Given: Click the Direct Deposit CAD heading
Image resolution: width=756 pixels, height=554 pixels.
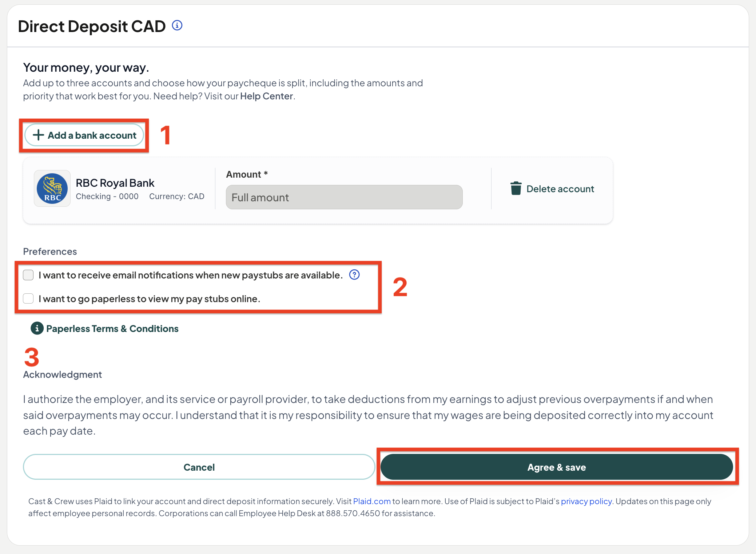Looking at the screenshot, I should coord(92,26).
